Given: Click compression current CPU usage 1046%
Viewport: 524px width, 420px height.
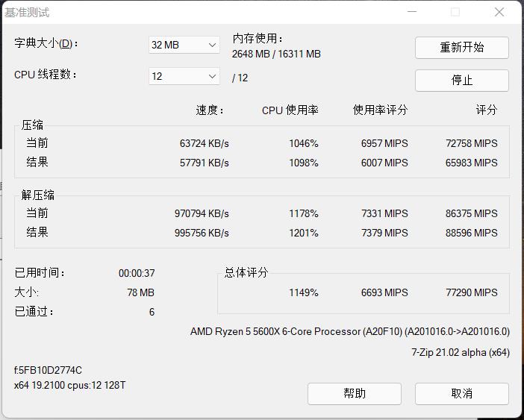Looking at the screenshot, I should point(304,143).
